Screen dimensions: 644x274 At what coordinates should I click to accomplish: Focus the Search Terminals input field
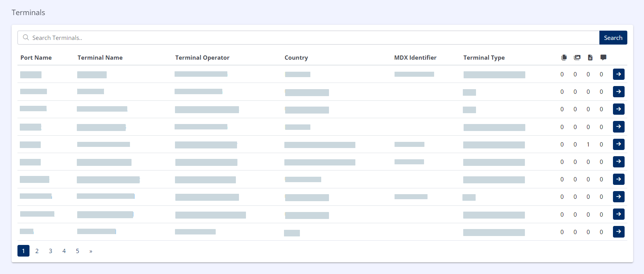tap(310, 38)
